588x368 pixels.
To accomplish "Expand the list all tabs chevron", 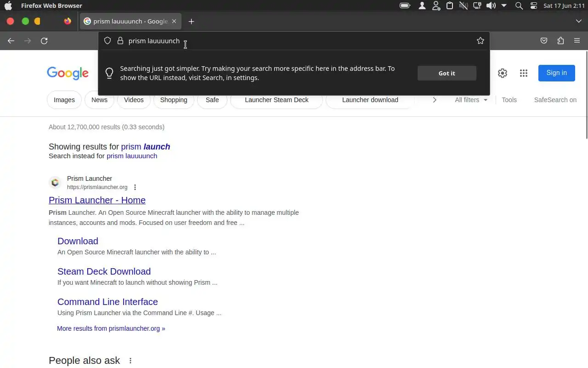I will 578,21.
